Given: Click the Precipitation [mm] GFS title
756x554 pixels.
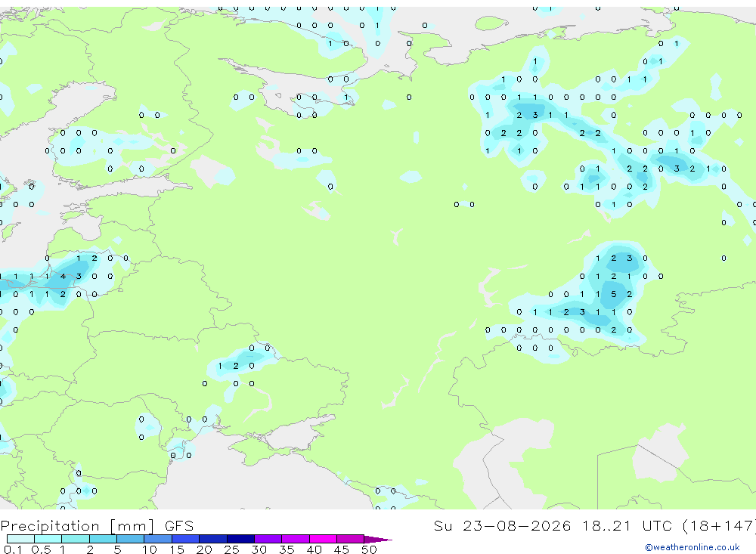Looking at the screenshot, I should 97,525.
